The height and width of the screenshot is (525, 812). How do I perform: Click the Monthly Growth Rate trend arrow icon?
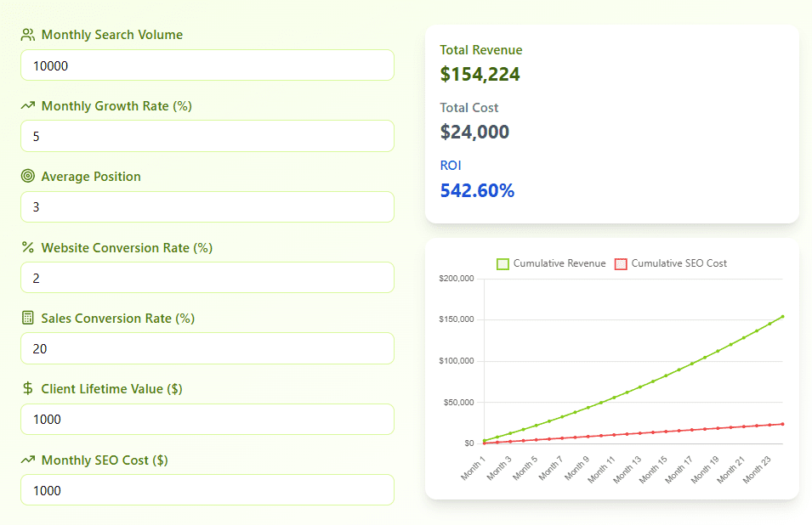26,105
